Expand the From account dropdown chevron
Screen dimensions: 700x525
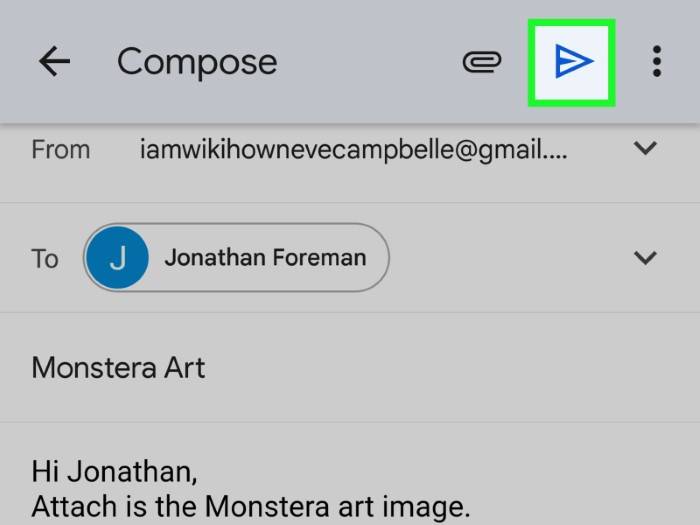646,149
